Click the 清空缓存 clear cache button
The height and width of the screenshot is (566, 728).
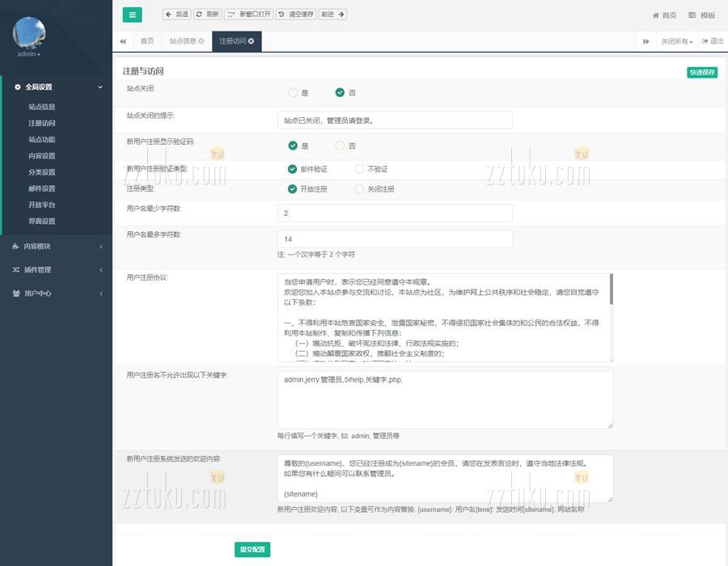click(x=295, y=15)
